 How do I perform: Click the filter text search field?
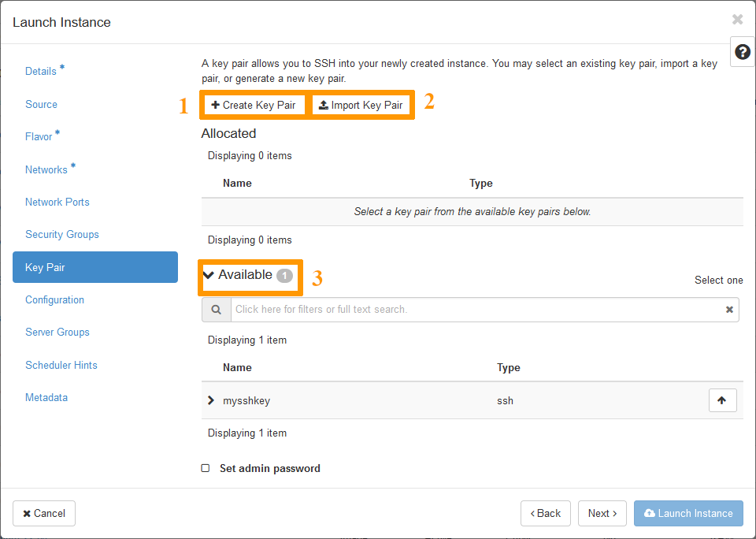(x=472, y=310)
